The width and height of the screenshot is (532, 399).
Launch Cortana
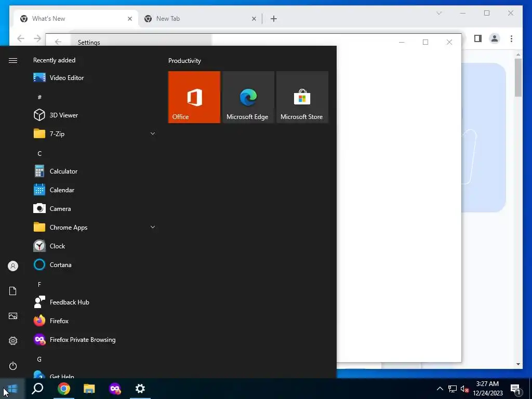95,264
